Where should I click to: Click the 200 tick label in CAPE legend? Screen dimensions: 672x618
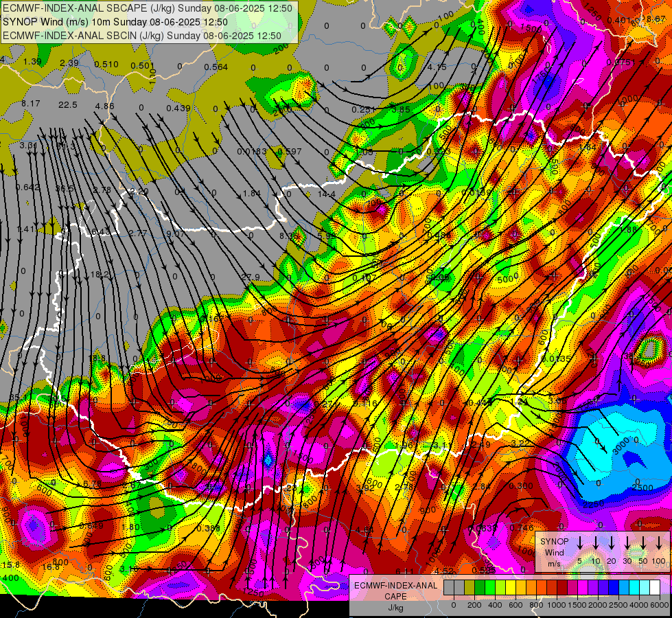(x=474, y=605)
